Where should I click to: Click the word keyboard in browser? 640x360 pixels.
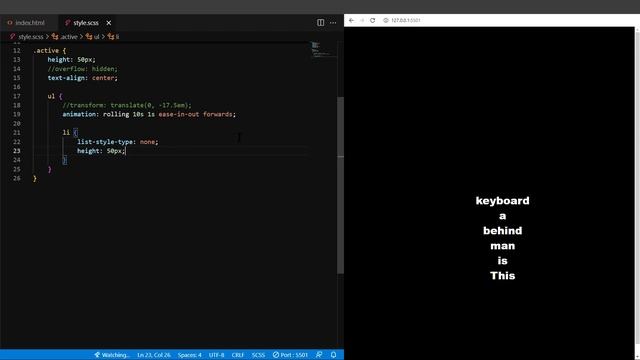pos(502,201)
